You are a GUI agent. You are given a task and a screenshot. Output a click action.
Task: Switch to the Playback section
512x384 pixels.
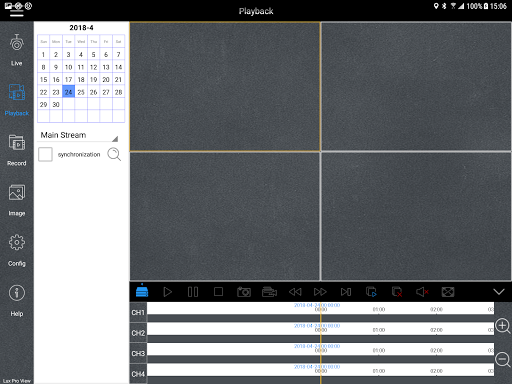17,100
